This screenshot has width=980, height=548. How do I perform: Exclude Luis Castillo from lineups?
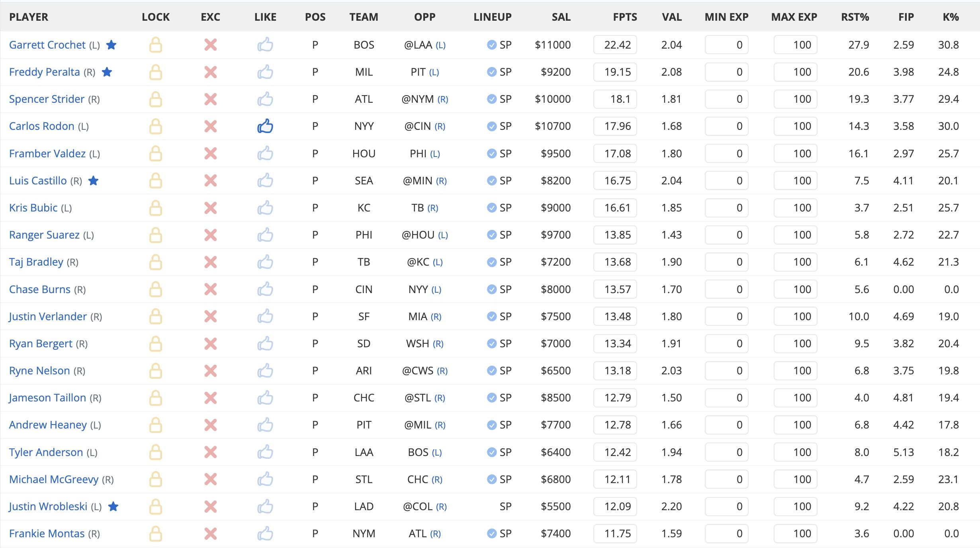(x=211, y=181)
